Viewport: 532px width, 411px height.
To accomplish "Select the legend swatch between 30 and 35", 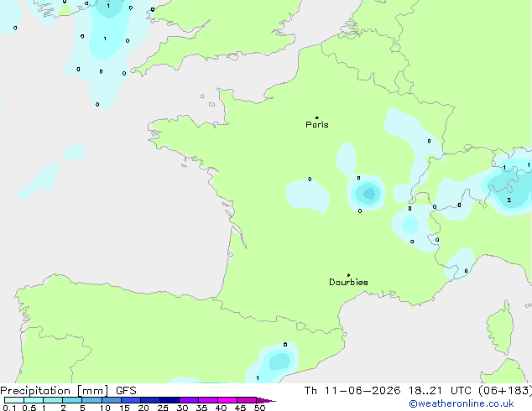I will click(189, 400).
